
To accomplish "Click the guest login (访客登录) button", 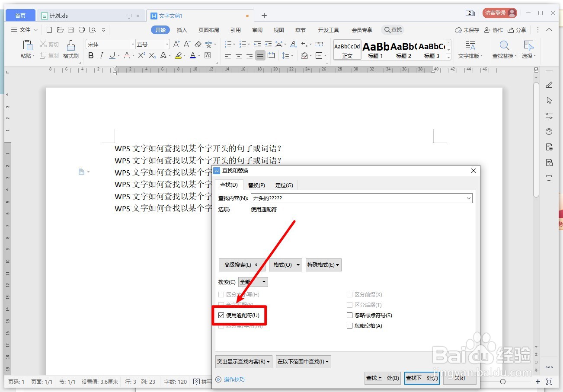I will (x=499, y=13).
